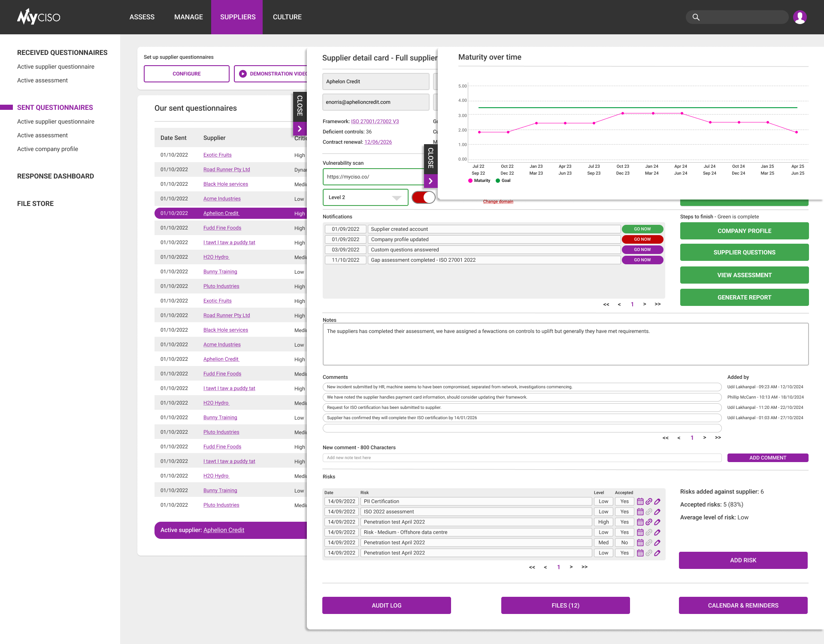The height and width of the screenshot is (644, 824).
Task: Open the MANAGE navigation tab
Action: 188,17
